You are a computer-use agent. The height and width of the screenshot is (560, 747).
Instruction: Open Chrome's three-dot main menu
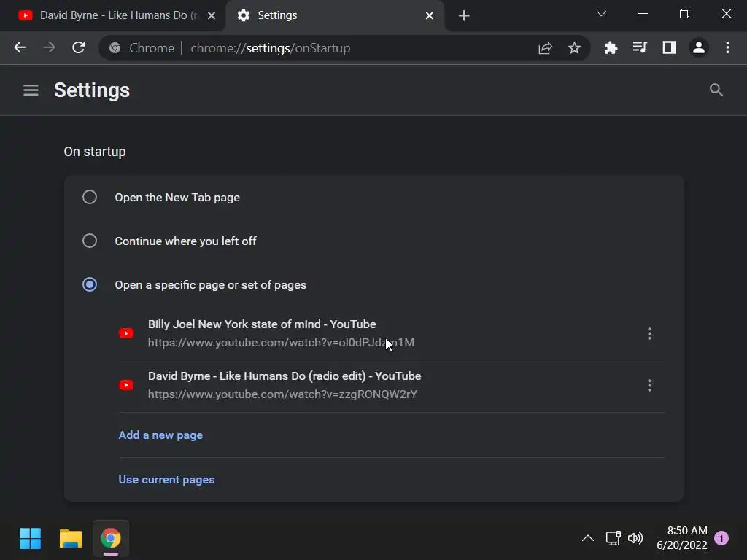click(727, 47)
